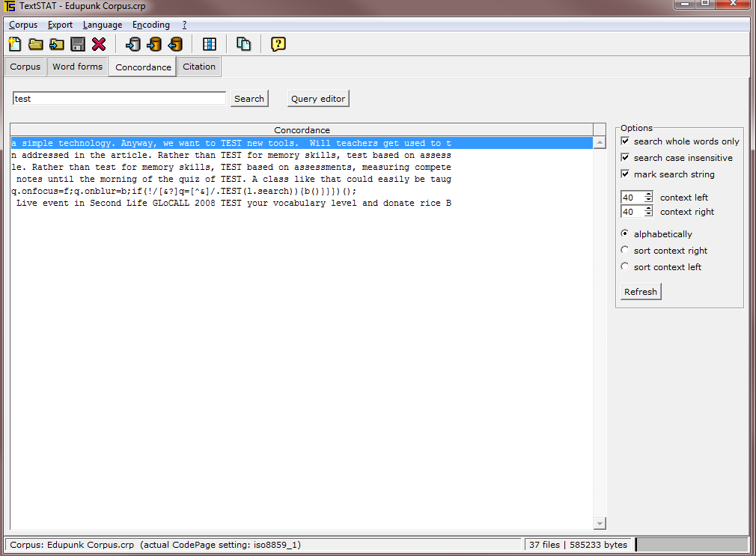Image resolution: width=756 pixels, height=556 pixels.
Task: Click the Refresh button
Action: coord(641,292)
